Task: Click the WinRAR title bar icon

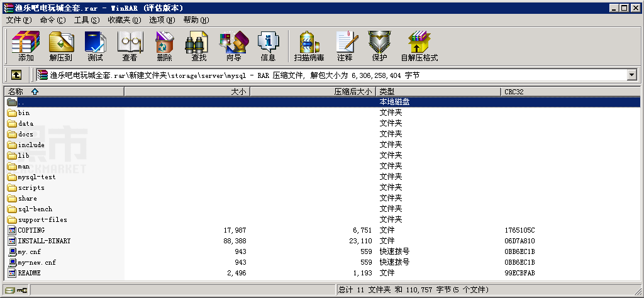Action: [x=8, y=8]
